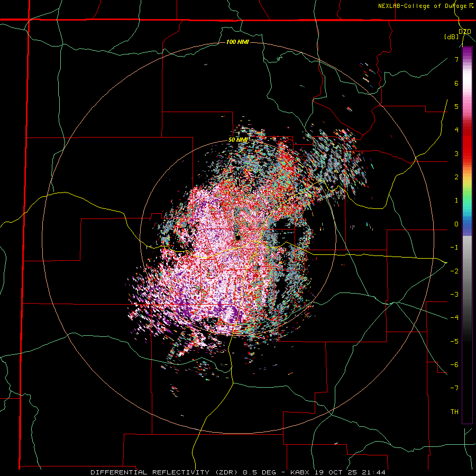Click the KABX station identifier
The image size is (476, 476).
pyautogui.click(x=300, y=472)
